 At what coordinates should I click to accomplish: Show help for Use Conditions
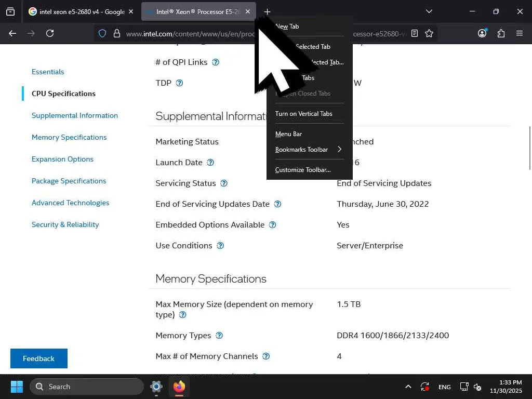(x=220, y=245)
